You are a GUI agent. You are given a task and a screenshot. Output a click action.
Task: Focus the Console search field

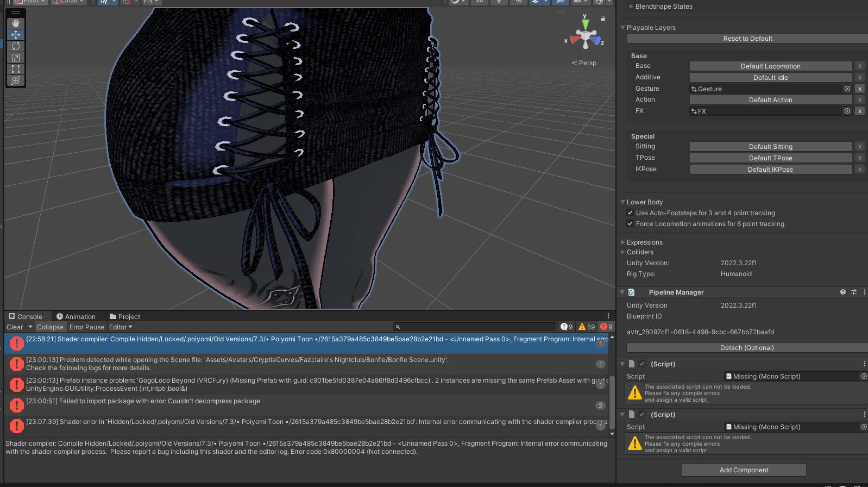pos(475,327)
